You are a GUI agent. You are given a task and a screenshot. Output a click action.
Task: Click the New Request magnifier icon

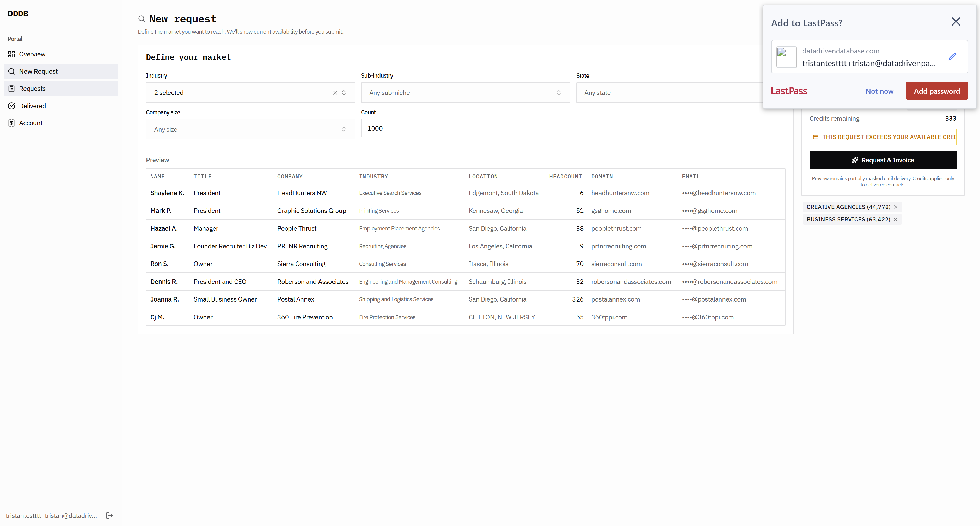11,71
